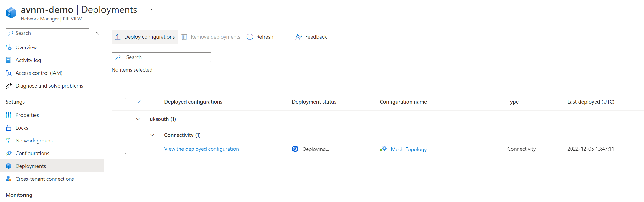Click the Cross-tenant connections icon
This screenshot has height=202, width=644.
(9, 179)
